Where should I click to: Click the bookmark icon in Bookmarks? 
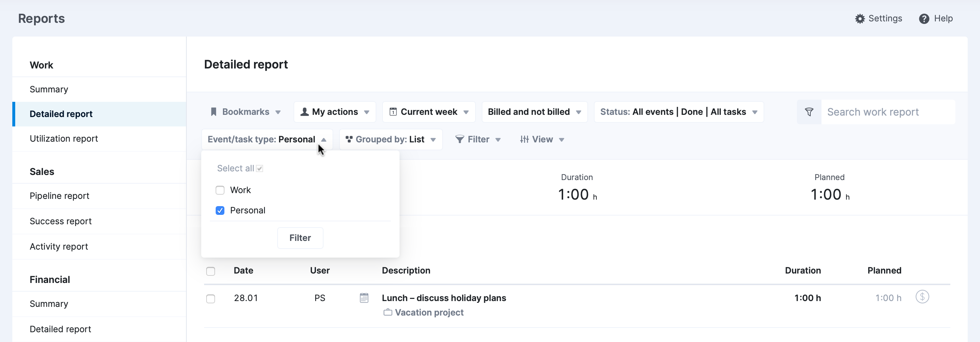click(214, 112)
